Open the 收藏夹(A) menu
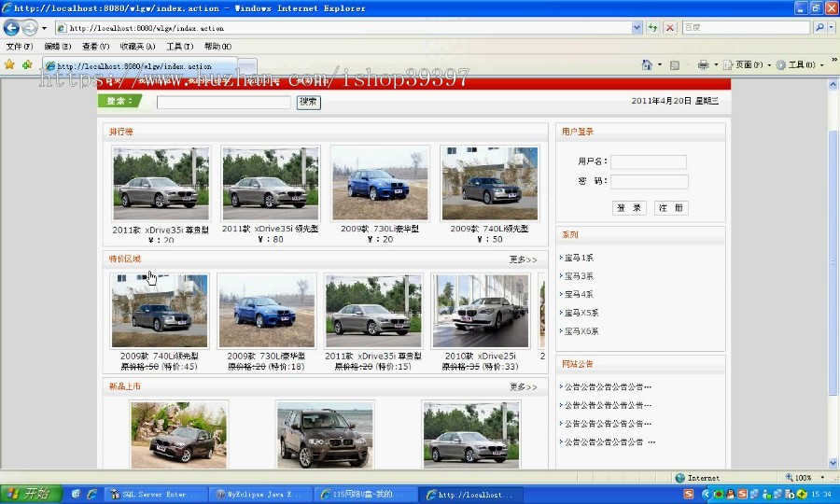Screen dimensions: 840x504 [137, 47]
